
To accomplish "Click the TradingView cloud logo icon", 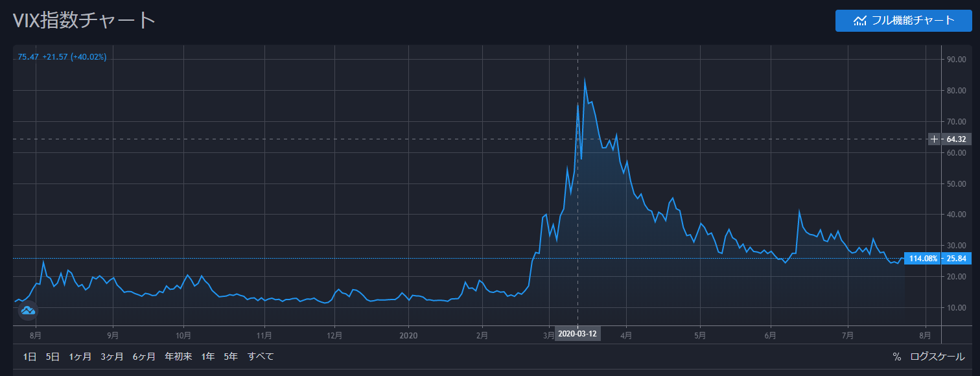I will [28, 311].
